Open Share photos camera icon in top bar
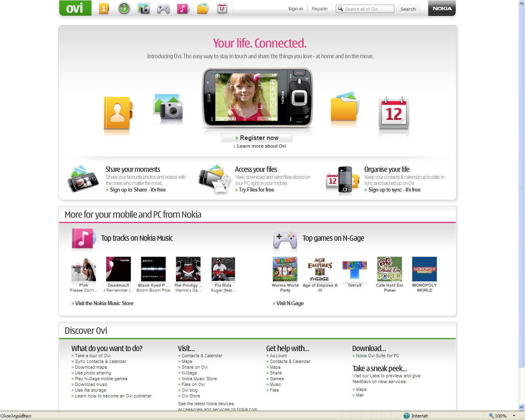This screenshot has height=420, width=525. coord(144,8)
